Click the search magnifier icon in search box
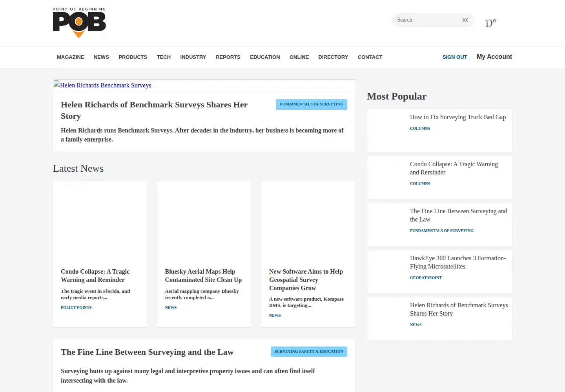Viewport: 565px width, 392px height. point(465,20)
